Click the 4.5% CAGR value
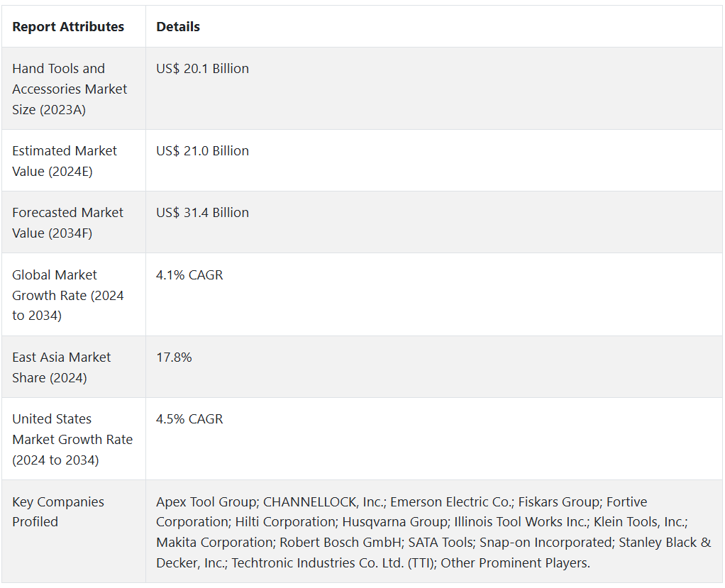Image resolution: width=725 pixels, height=588 pixels. click(x=189, y=419)
